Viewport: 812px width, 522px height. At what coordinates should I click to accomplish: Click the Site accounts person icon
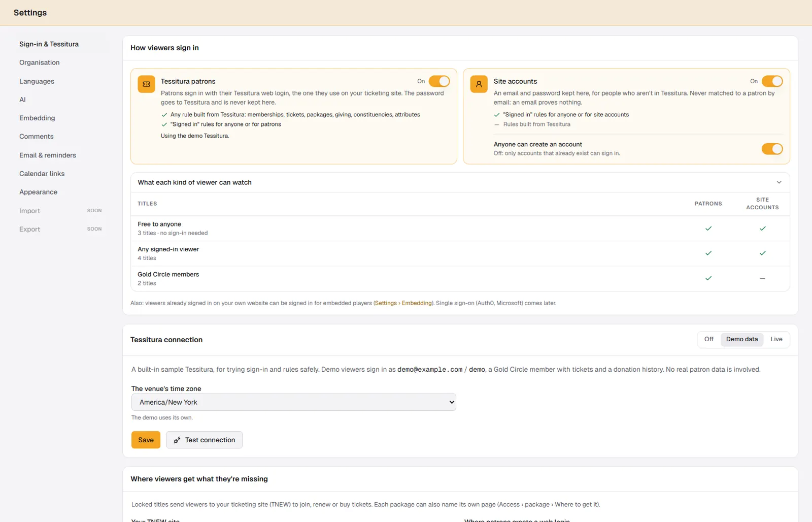pyautogui.click(x=479, y=84)
